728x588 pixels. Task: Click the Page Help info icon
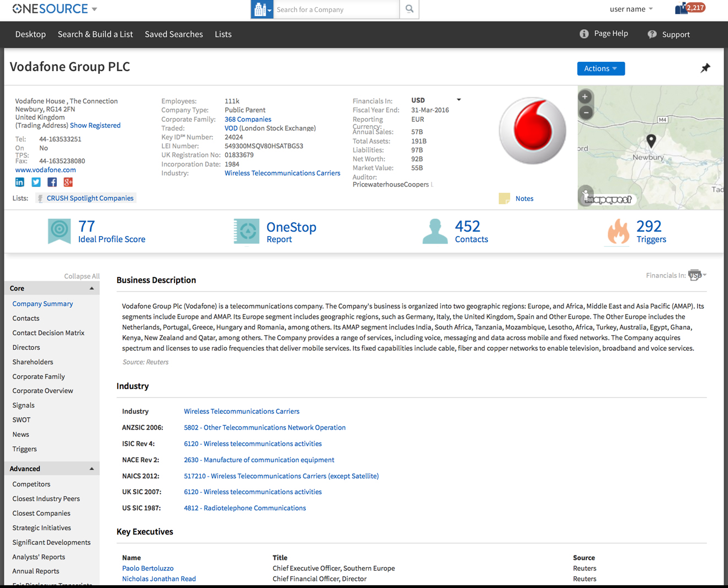[584, 34]
